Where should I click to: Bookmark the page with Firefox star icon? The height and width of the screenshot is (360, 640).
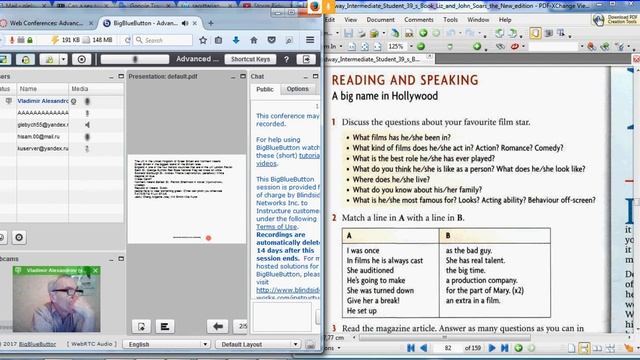click(203, 40)
